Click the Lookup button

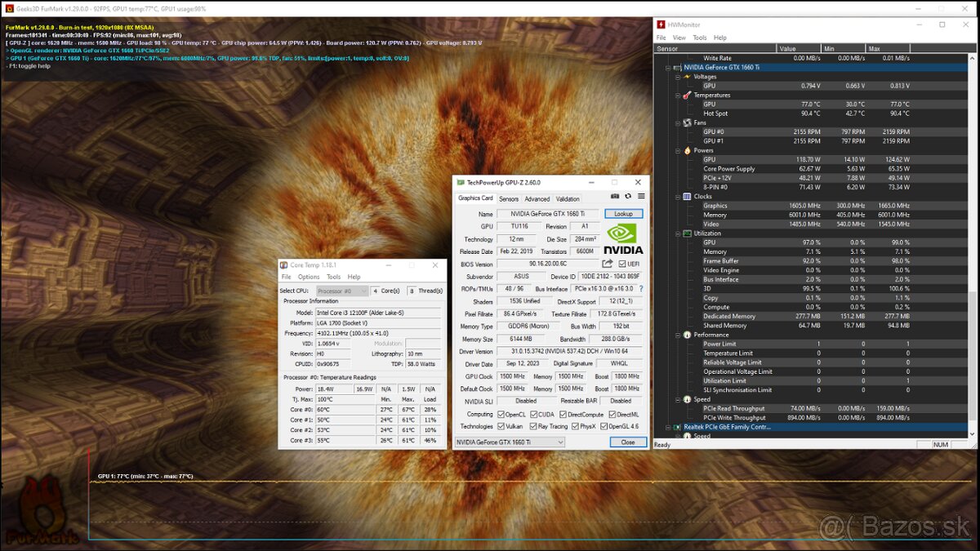(624, 214)
